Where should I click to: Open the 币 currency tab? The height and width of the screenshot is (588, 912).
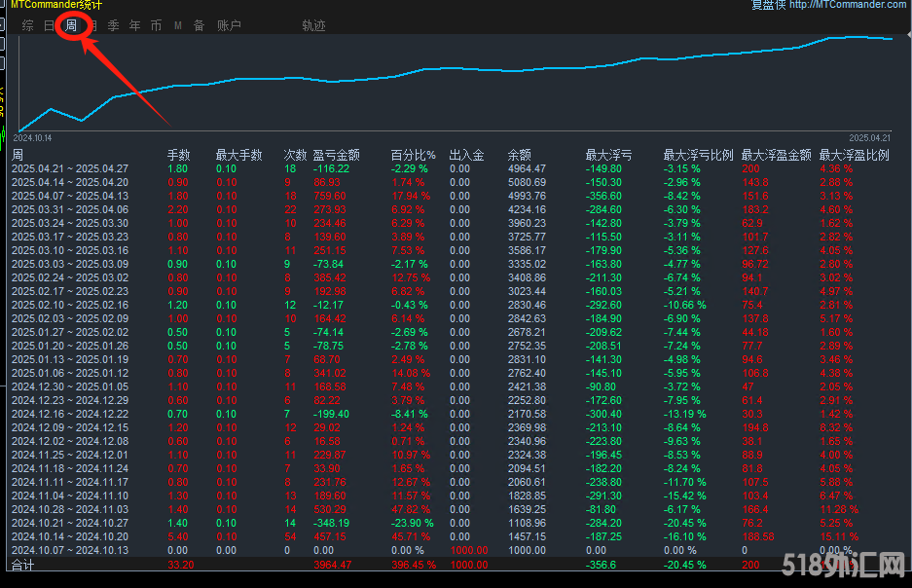157,25
